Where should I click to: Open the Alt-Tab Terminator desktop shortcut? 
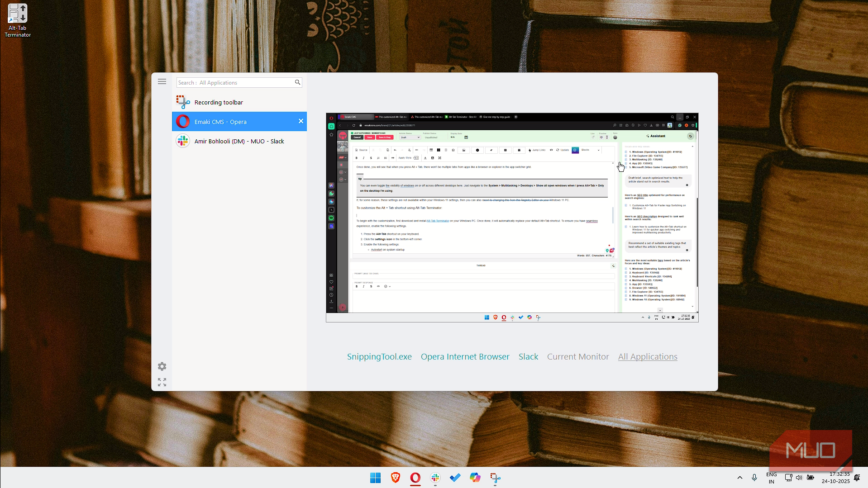[18, 20]
